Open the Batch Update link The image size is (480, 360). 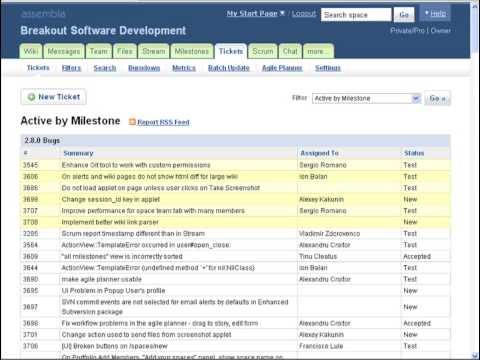(x=229, y=68)
